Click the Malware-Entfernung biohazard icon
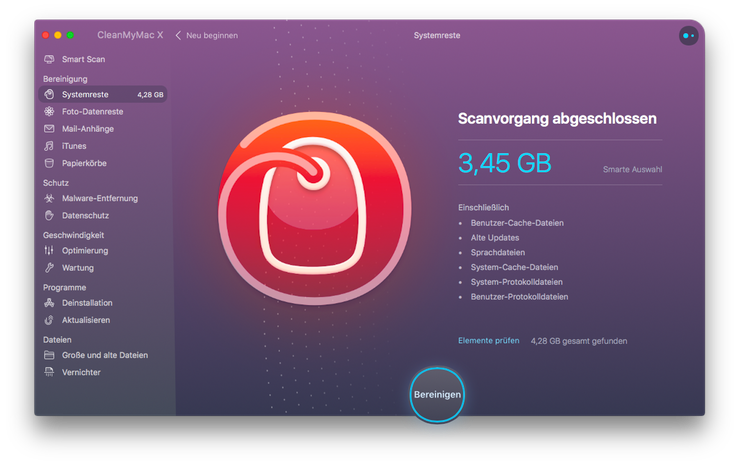740x465 pixels. [x=49, y=198]
